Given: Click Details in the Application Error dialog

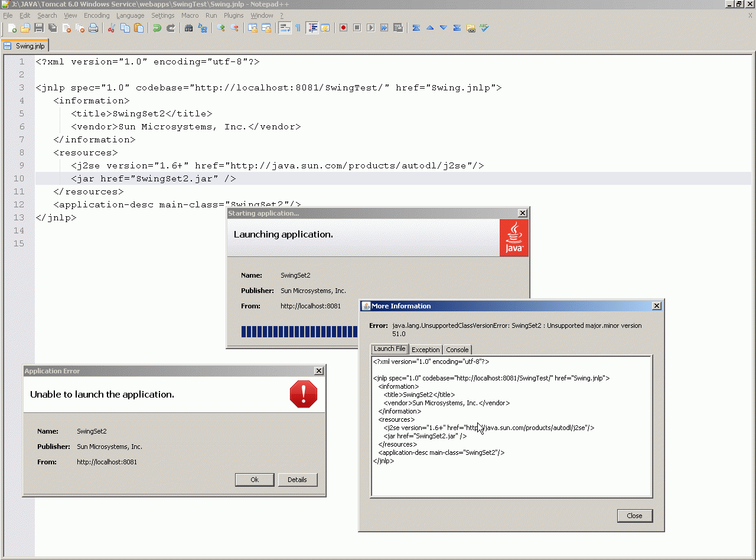Looking at the screenshot, I should click(x=297, y=480).
